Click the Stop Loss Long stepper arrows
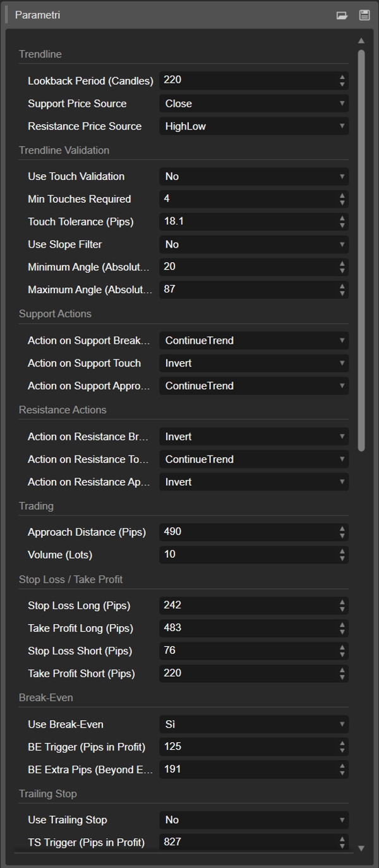The image size is (379, 868). pyautogui.click(x=342, y=605)
